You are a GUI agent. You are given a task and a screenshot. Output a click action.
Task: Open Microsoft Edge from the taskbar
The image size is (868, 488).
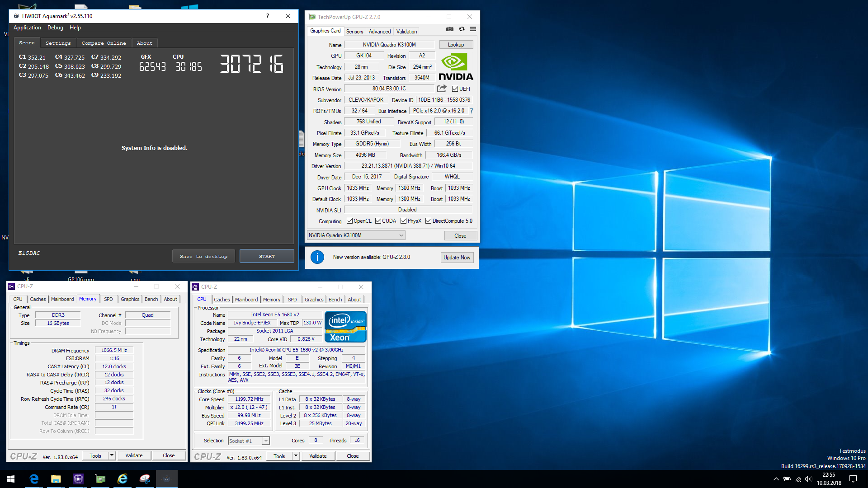pyautogui.click(x=34, y=479)
